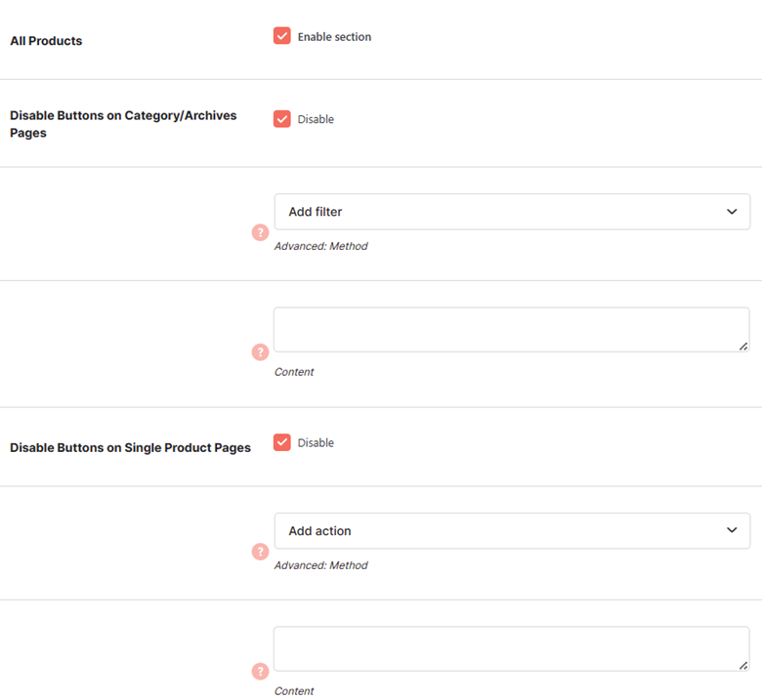Image resolution: width=762 pixels, height=700 pixels.
Task: Open the Add filter dropdown
Action: (512, 212)
